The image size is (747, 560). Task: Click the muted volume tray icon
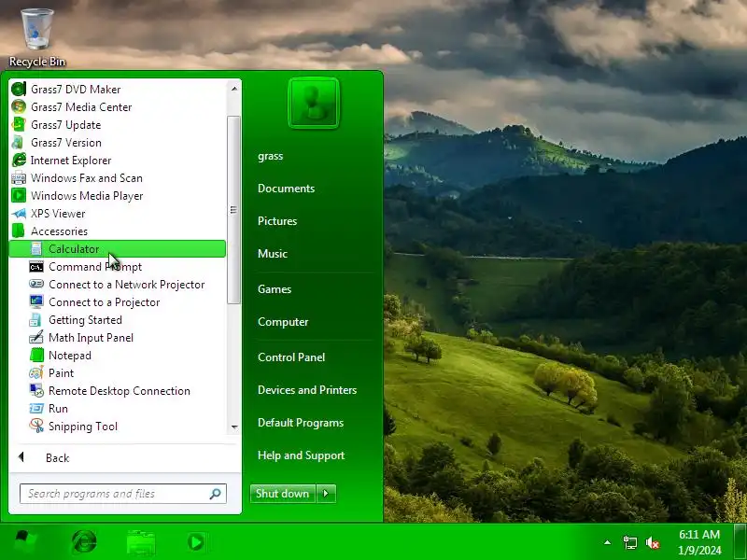(652, 542)
